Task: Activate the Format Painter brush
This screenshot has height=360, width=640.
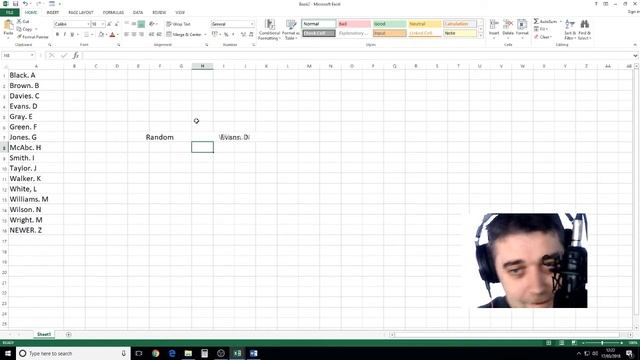Action: [x=32, y=37]
